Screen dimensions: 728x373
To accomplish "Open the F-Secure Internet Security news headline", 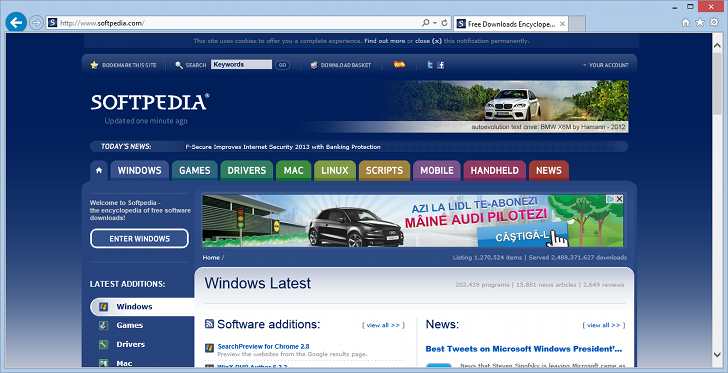I will click(283, 147).
